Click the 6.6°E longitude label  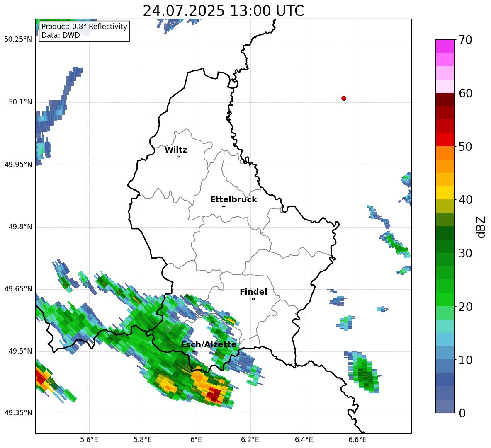pos(357,440)
